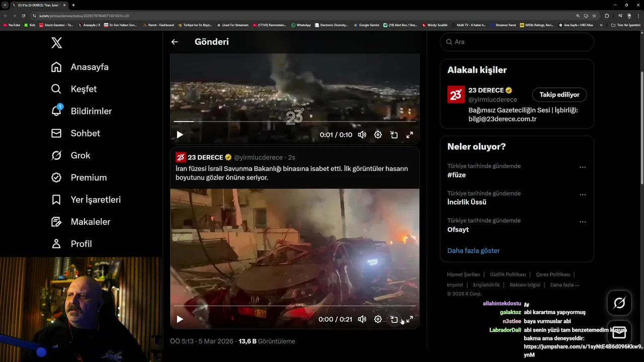Click Daha fazla göster link
This screenshot has width=644, height=362.
473,250
